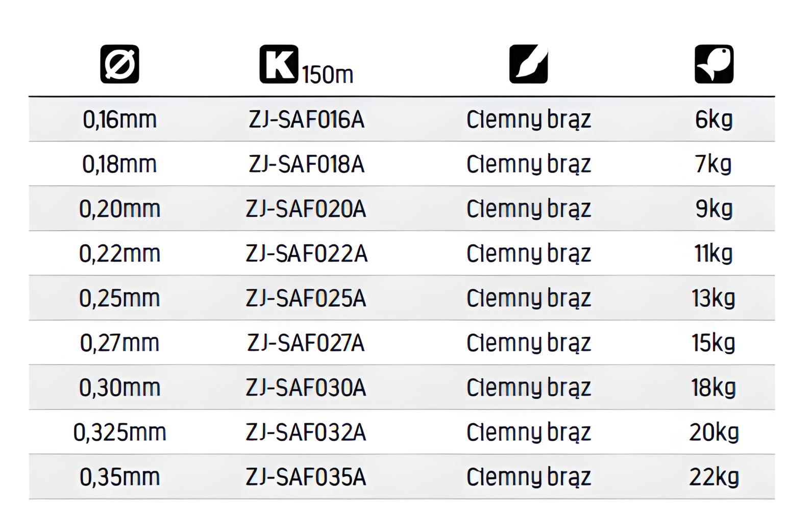Click the 0,325mm diameter cell
Screen dimensions: 812x530
point(119,432)
